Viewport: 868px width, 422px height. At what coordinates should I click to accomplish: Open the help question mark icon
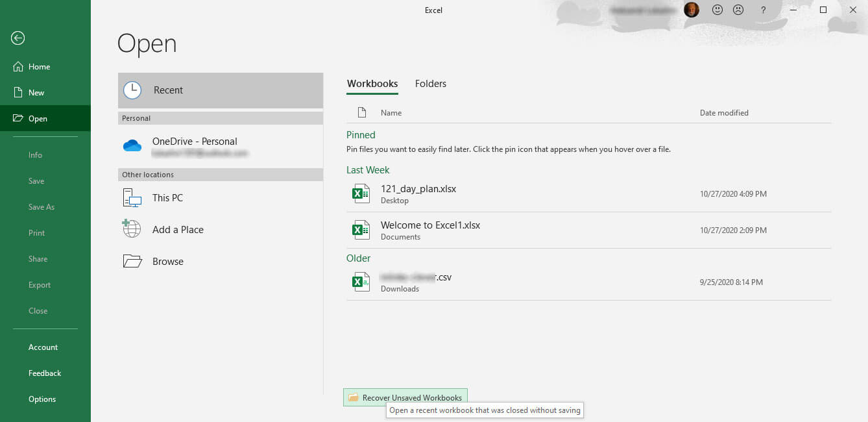(x=764, y=10)
